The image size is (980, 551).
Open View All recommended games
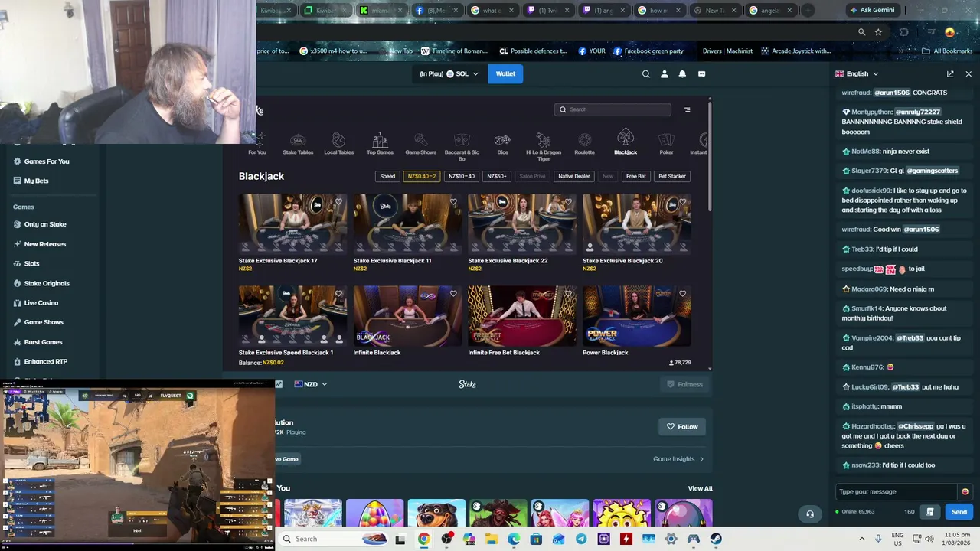[x=700, y=488]
